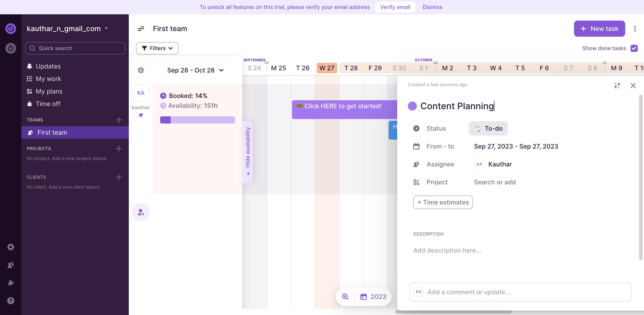Click the info icon beside date range
The width and height of the screenshot is (644, 315).
[141, 70]
